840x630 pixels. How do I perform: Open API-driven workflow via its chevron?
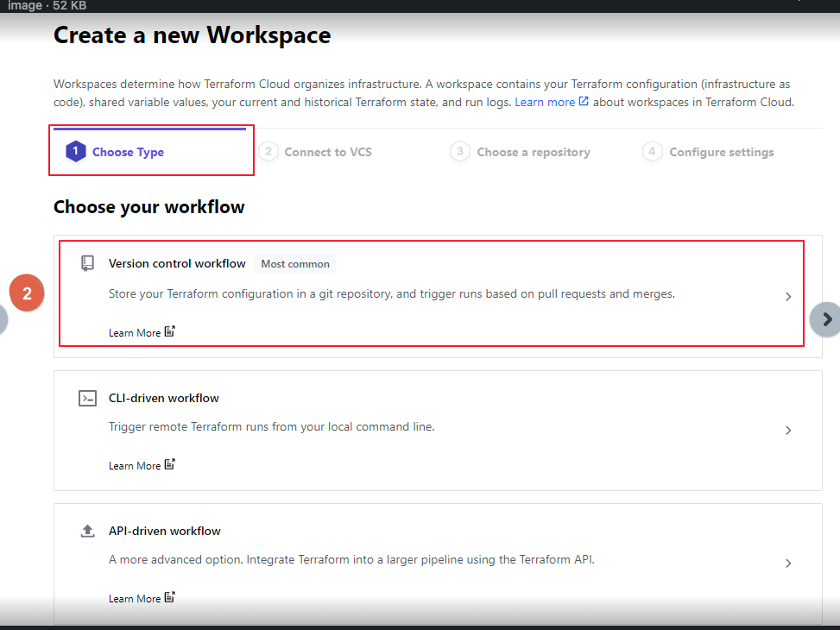click(x=788, y=563)
